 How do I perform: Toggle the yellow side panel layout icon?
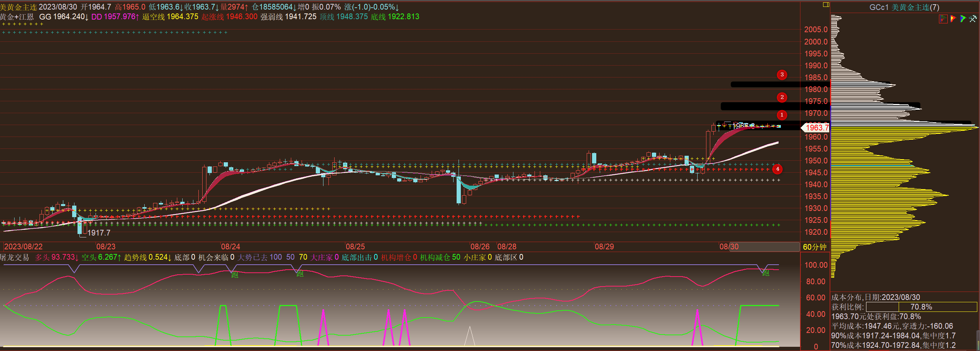click(826, 5)
